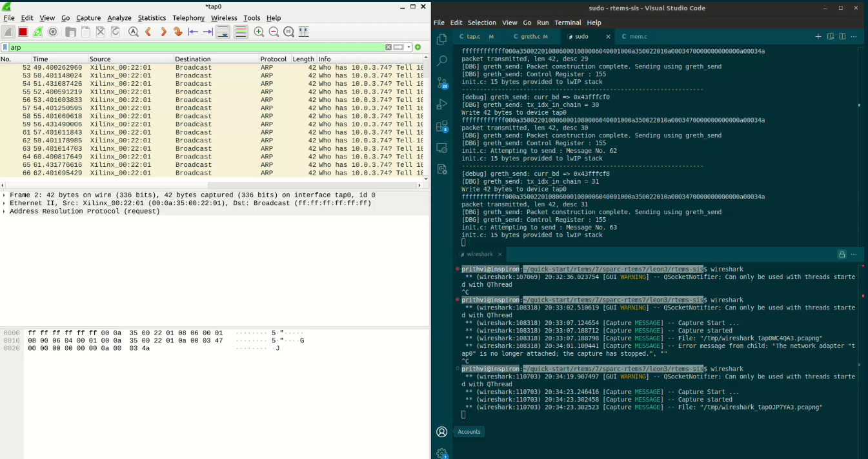Close this capture file icon
The height and width of the screenshot is (459, 868).
point(101,32)
